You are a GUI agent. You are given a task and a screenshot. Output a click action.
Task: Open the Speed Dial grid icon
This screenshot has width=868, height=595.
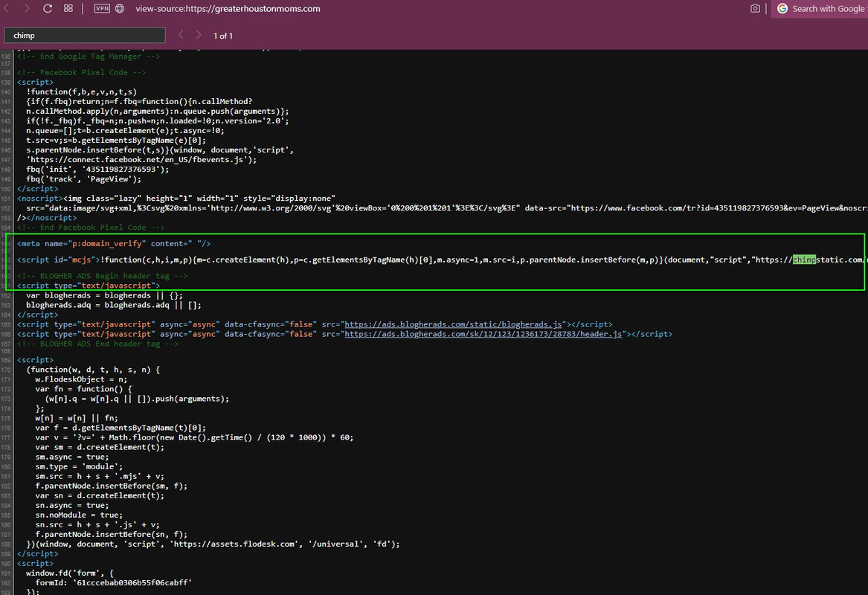(x=68, y=8)
